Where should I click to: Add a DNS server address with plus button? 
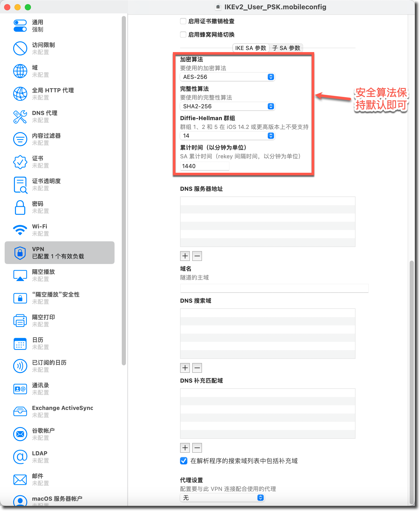click(185, 256)
